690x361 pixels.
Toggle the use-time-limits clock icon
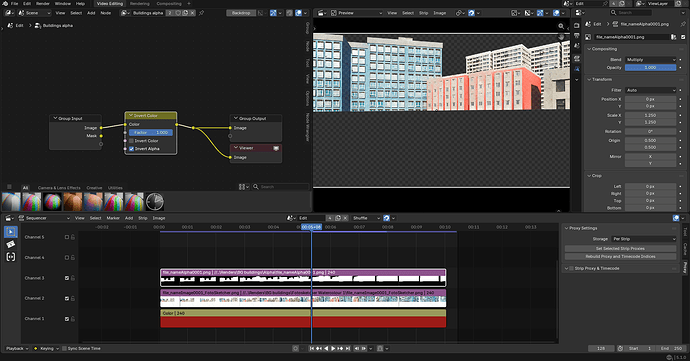click(620, 348)
